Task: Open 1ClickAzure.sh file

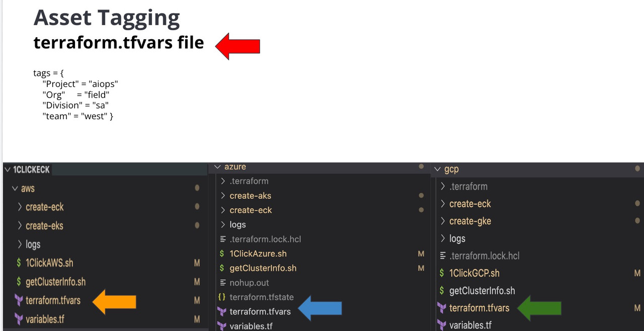Action: tap(258, 254)
